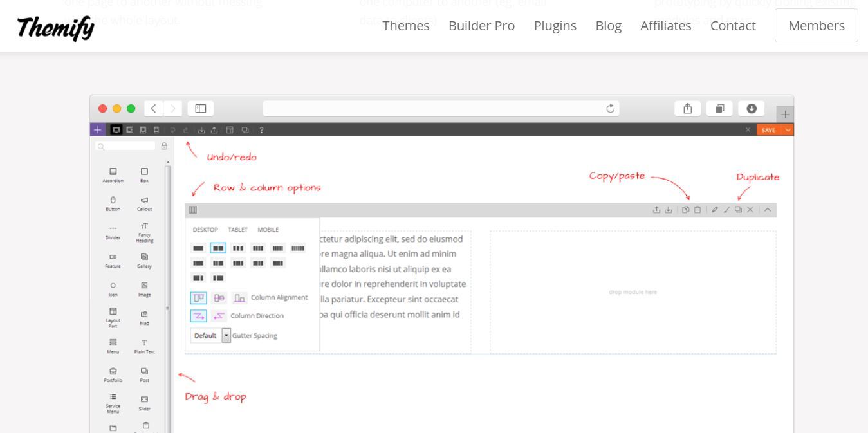Open the layouts icon in builder toolbar
The width and height of the screenshot is (868, 433).
230,130
